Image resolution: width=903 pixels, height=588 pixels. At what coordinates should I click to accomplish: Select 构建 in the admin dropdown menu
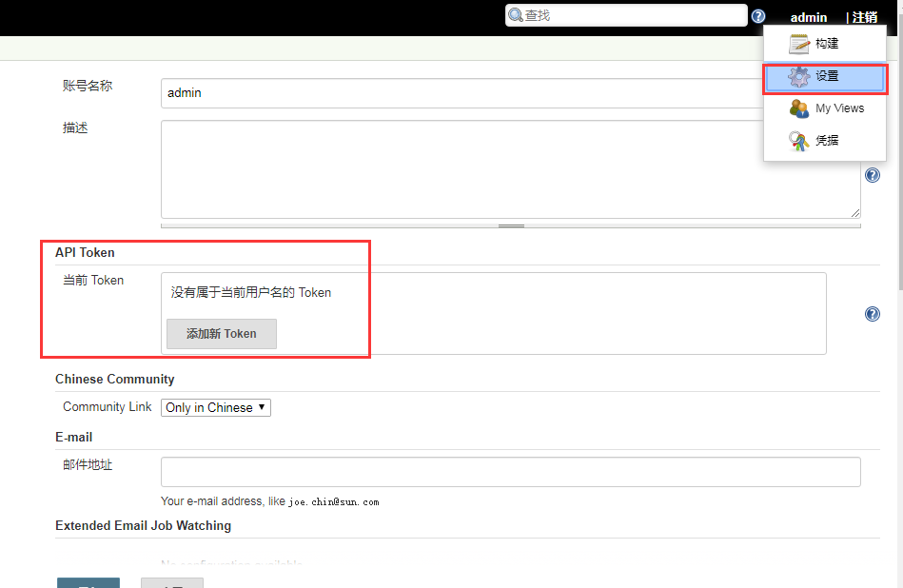click(825, 44)
